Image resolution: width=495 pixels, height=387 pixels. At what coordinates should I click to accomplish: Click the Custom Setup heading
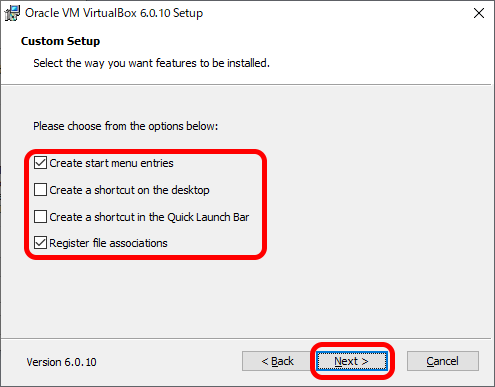[x=60, y=41]
